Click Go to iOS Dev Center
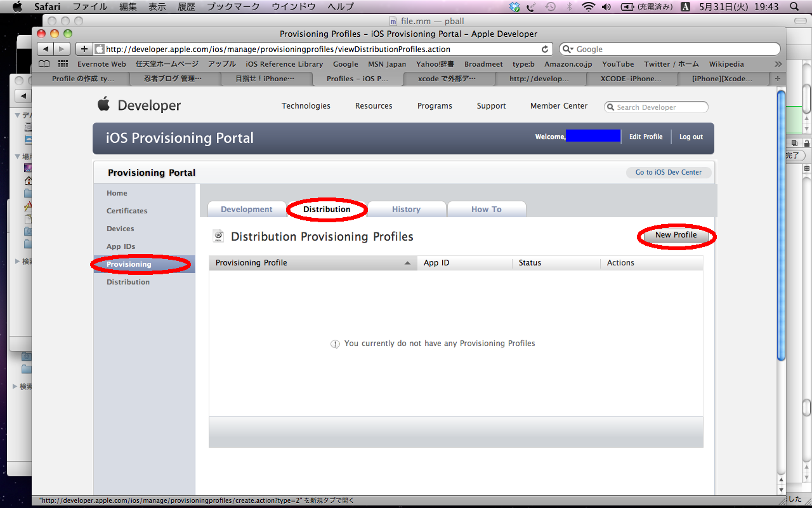 [669, 172]
